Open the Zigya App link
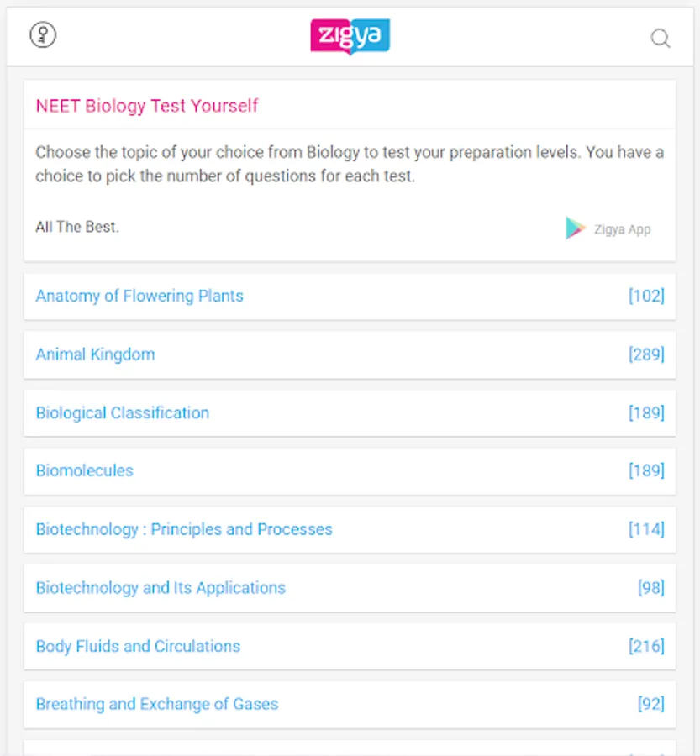700x756 pixels. pyautogui.click(x=622, y=229)
